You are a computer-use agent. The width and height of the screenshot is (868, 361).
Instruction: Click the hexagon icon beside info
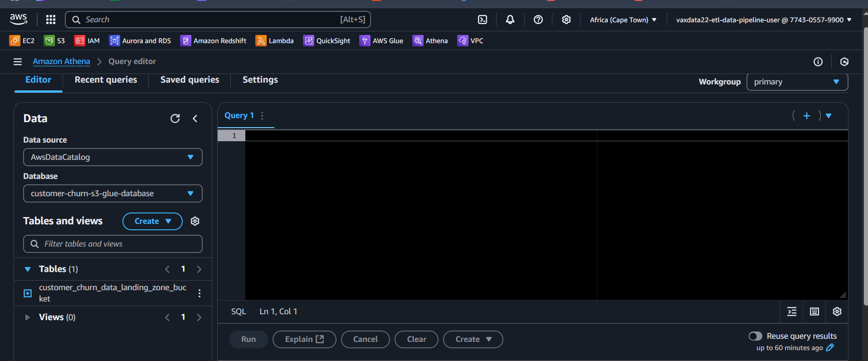point(844,62)
